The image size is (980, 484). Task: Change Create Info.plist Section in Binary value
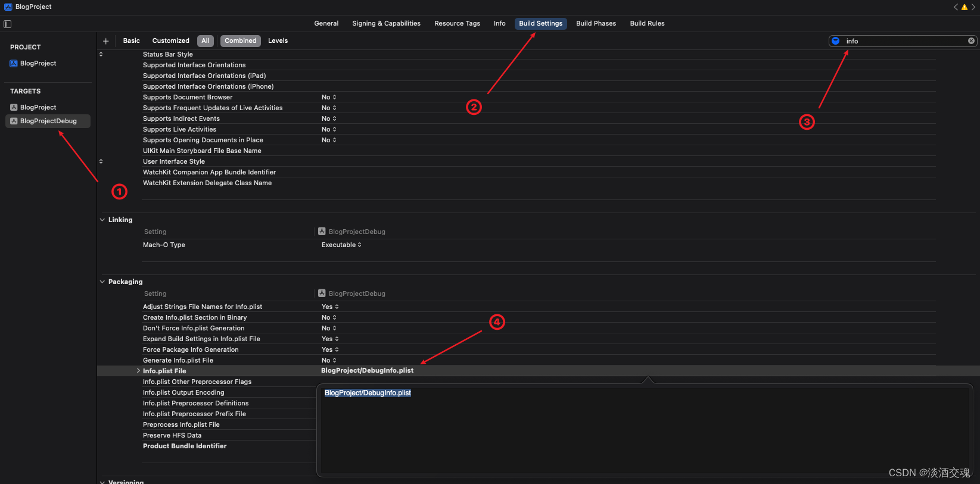click(x=329, y=317)
